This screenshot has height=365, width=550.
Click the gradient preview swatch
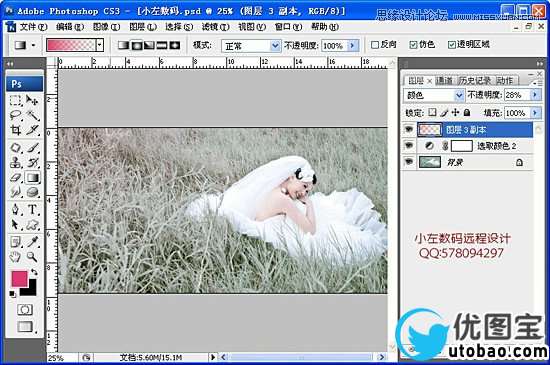tap(72, 45)
